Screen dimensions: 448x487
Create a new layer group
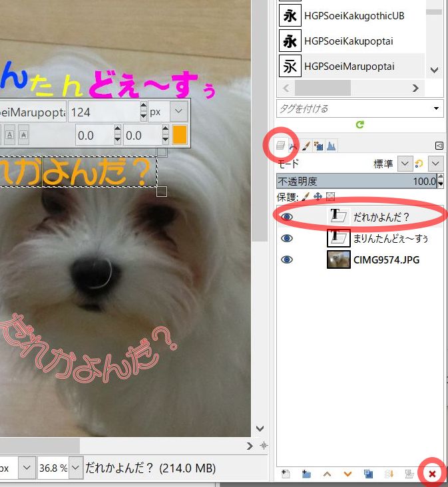coord(306,474)
